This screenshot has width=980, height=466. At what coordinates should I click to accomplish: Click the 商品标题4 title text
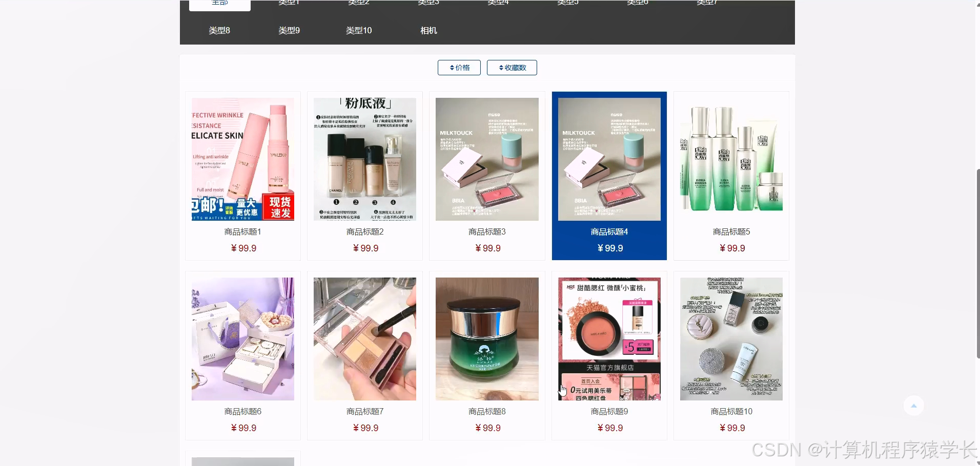pos(609,232)
